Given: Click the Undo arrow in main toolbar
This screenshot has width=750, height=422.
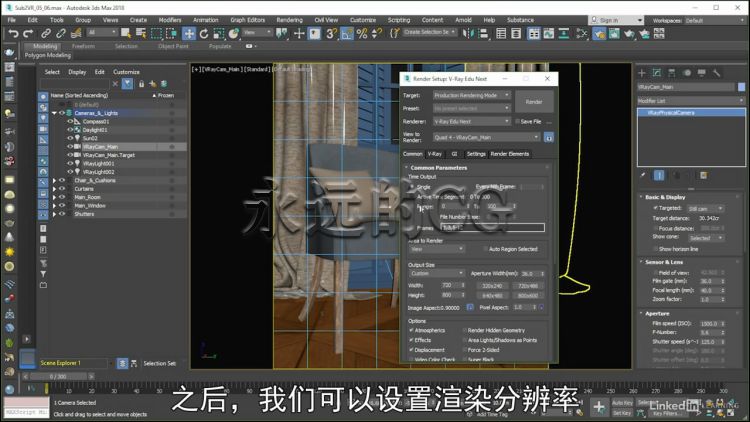Looking at the screenshot, I should (13, 33).
